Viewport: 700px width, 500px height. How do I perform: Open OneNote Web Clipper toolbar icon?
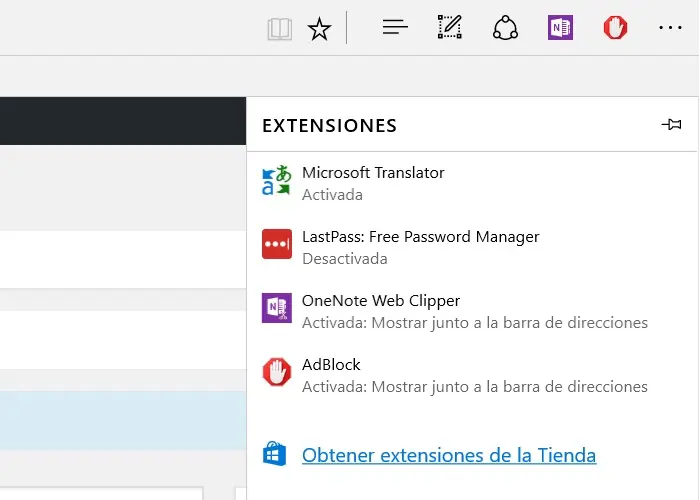(x=560, y=28)
